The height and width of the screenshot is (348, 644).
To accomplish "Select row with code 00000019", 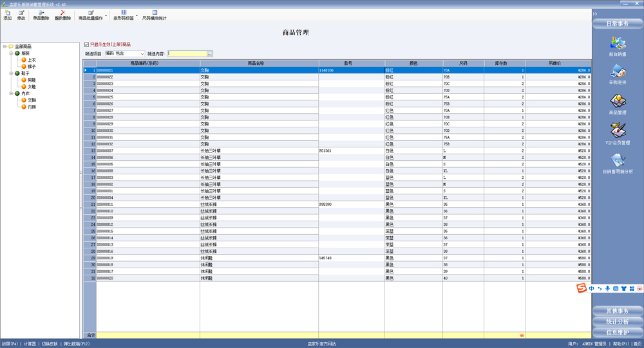I will coord(337,258).
